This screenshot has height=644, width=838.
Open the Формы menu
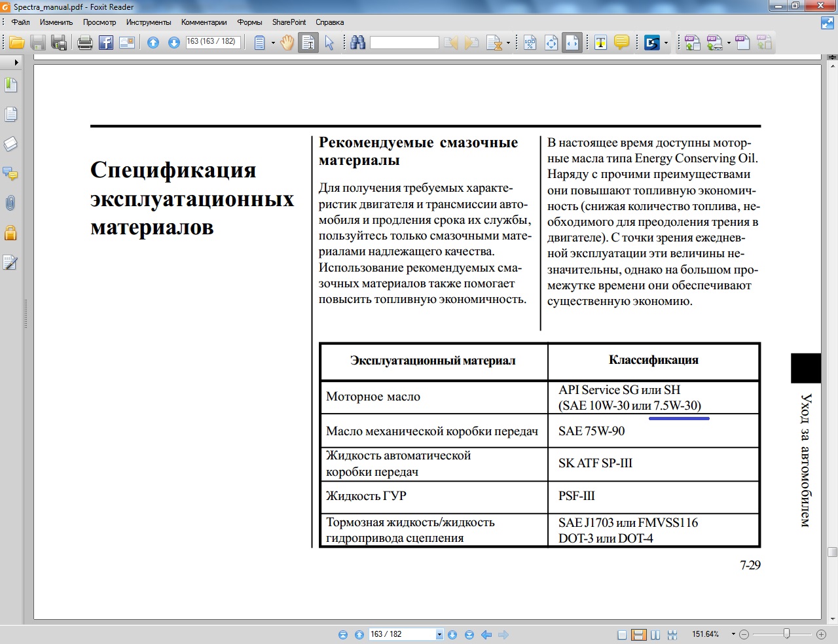tap(249, 22)
